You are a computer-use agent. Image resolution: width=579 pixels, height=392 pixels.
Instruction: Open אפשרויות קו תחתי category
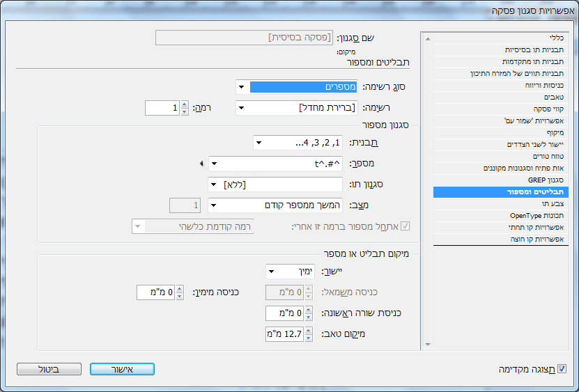click(x=500, y=228)
